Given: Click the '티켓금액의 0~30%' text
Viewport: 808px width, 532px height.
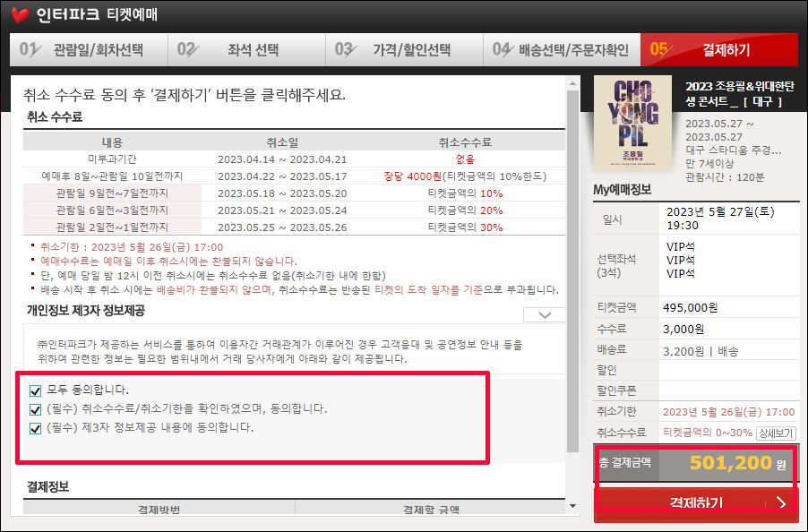Looking at the screenshot, I should pos(708,433).
